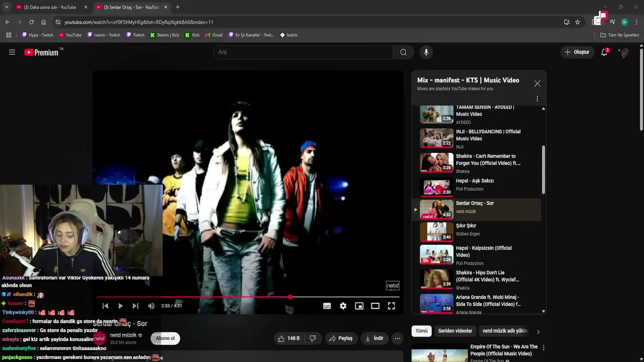Share the video via Paylaş
The height and width of the screenshot is (362, 644).
[x=341, y=338]
